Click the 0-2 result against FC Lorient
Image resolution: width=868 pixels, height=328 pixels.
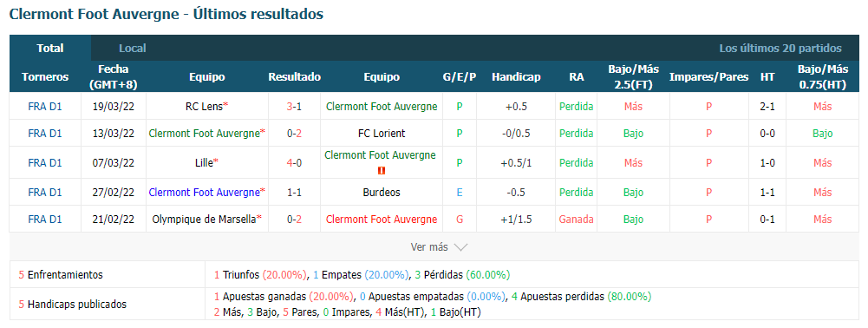(294, 134)
